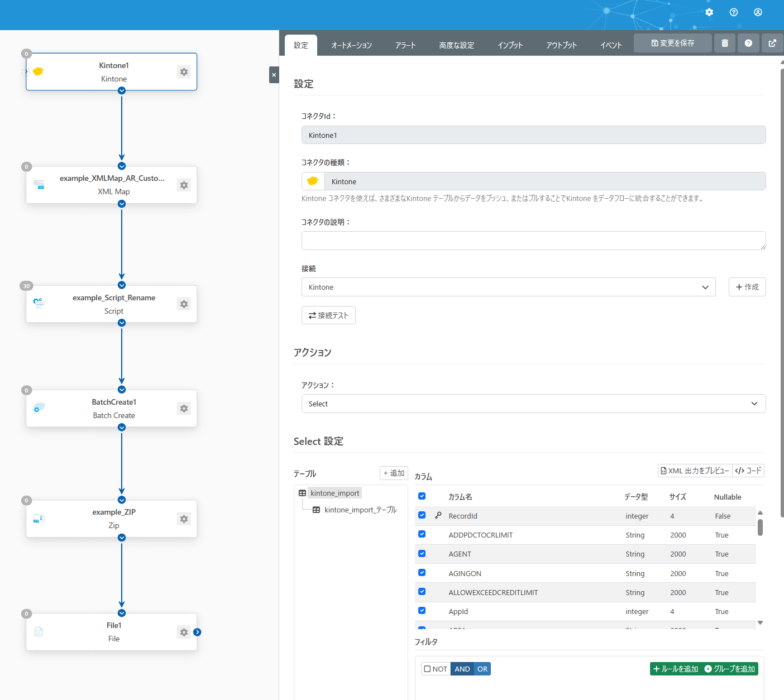Open gear menu on example_Script_Rename node
This screenshot has width=784, height=700.
pos(184,304)
